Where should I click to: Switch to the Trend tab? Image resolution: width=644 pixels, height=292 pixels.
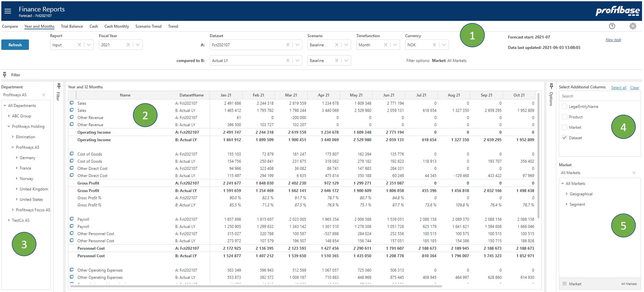click(173, 26)
